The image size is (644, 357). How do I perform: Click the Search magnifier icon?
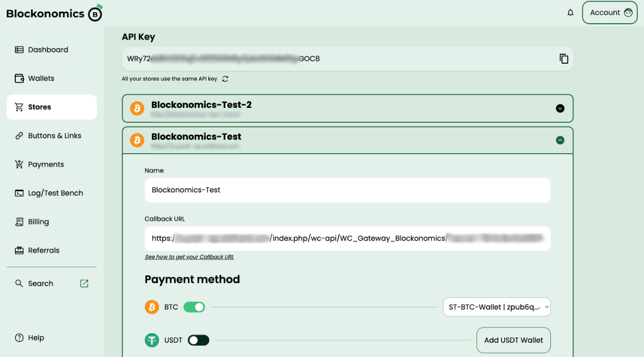pyautogui.click(x=19, y=283)
